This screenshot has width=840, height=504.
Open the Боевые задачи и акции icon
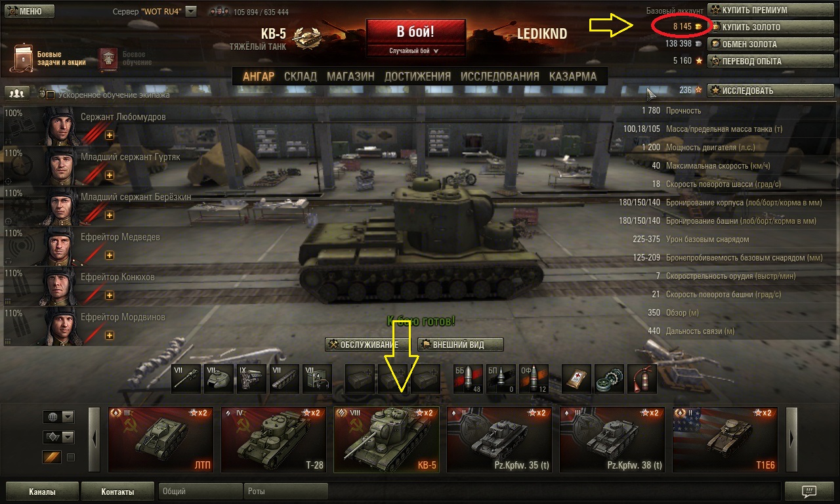point(24,58)
